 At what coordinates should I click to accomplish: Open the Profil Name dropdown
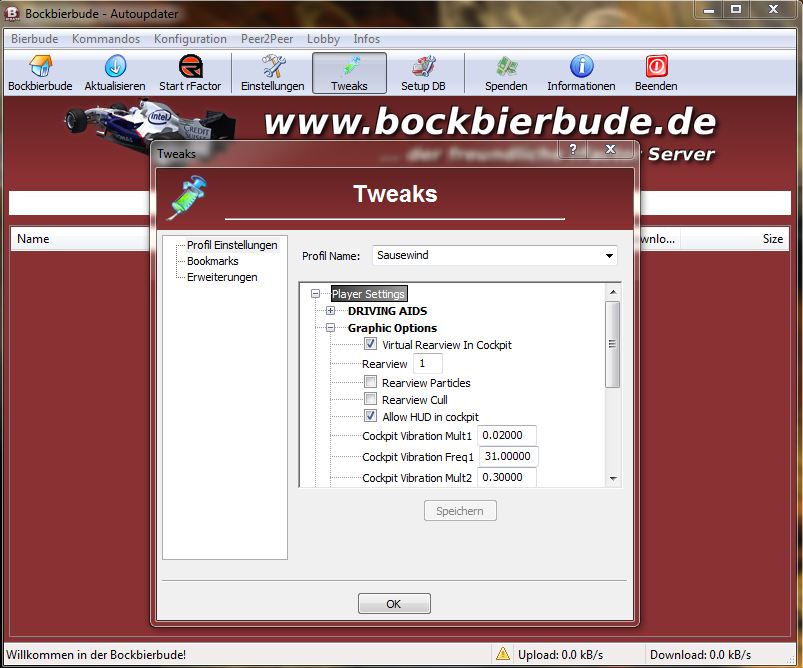tap(609, 256)
